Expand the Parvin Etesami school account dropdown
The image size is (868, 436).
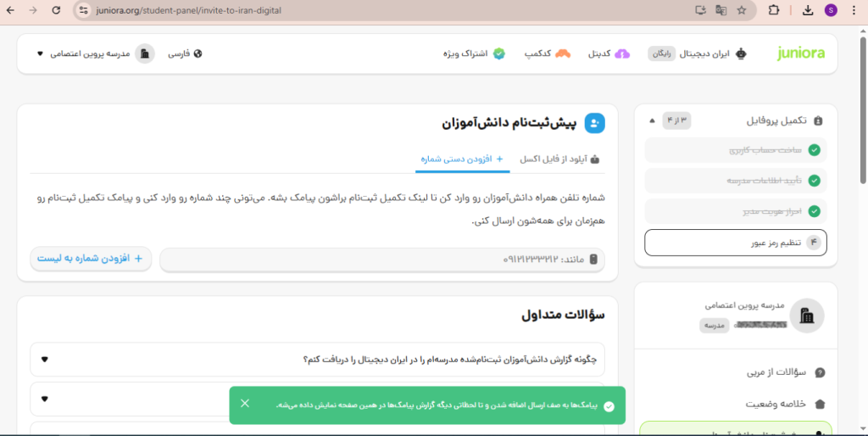point(40,53)
